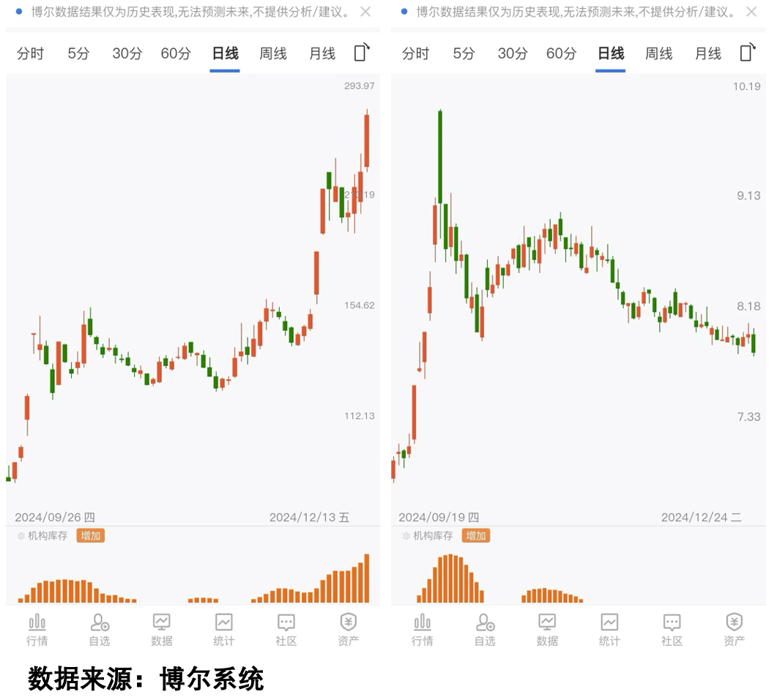Viewport: 769px width, 700px height.
Task: Switch right chart to 月线 tab
Action: [708, 53]
